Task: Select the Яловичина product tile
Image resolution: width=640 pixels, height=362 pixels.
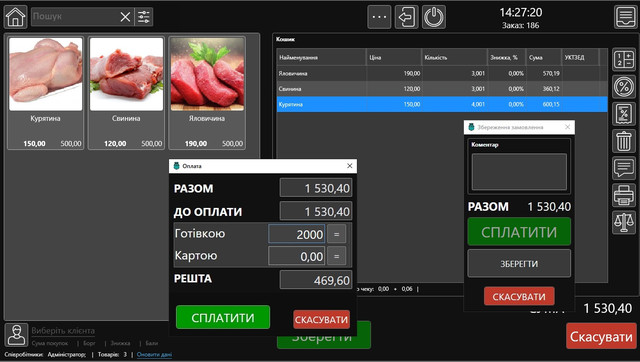Action: pos(207,93)
